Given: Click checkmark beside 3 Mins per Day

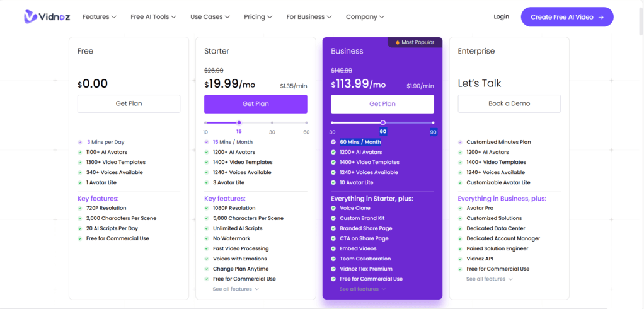Looking at the screenshot, I should point(80,142).
